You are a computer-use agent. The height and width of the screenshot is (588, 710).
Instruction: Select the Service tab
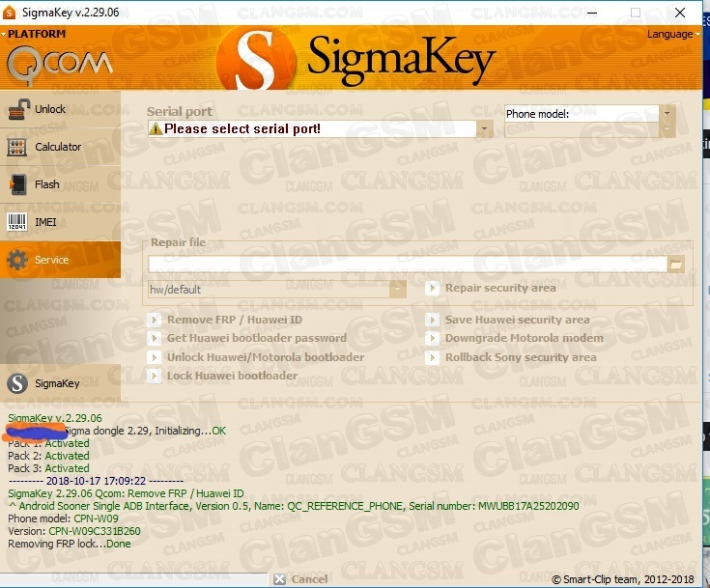pos(60,260)
